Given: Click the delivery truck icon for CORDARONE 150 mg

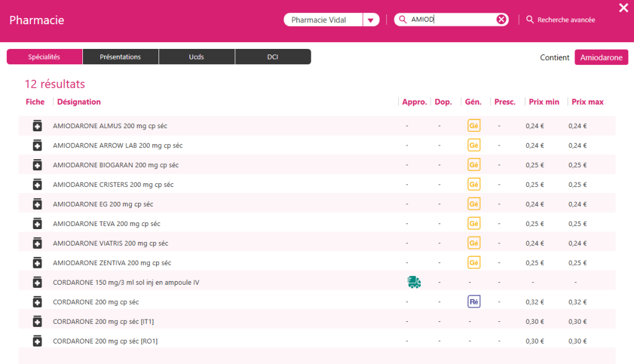Looking at the screenshot, I should click(414, 282).
